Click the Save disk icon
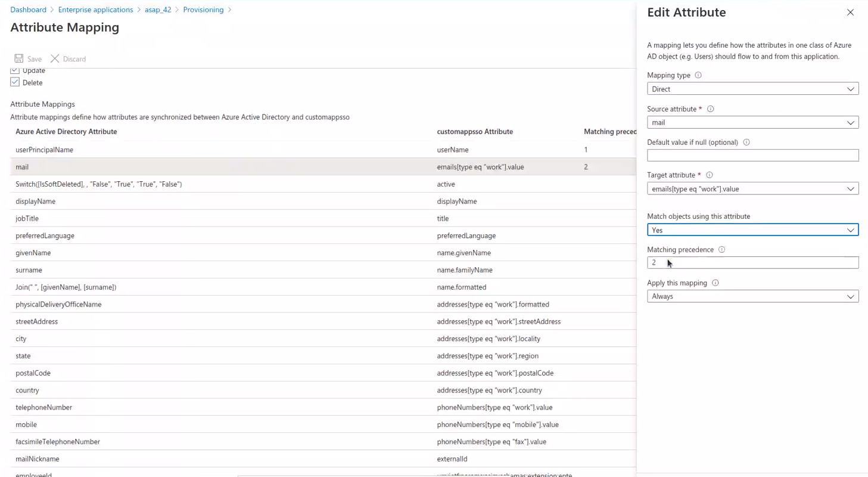This screenshot has height=477, width=868. tap(19, 58)
